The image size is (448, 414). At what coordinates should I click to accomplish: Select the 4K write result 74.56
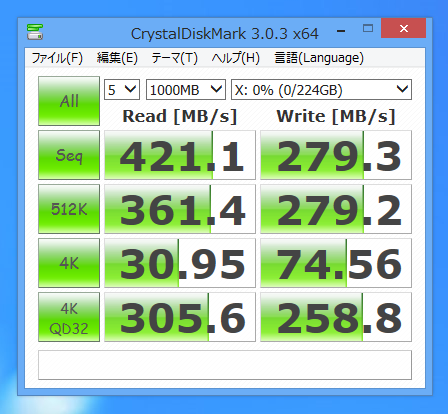336,263
